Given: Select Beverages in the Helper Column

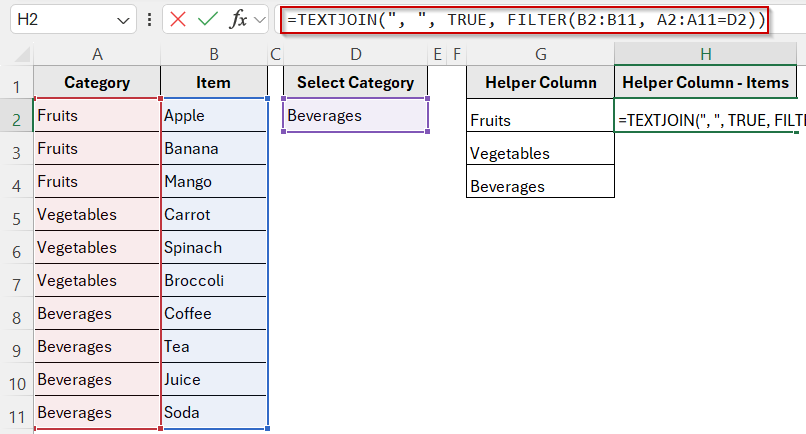Looking at the screenshot, I should tap(540, 181).
